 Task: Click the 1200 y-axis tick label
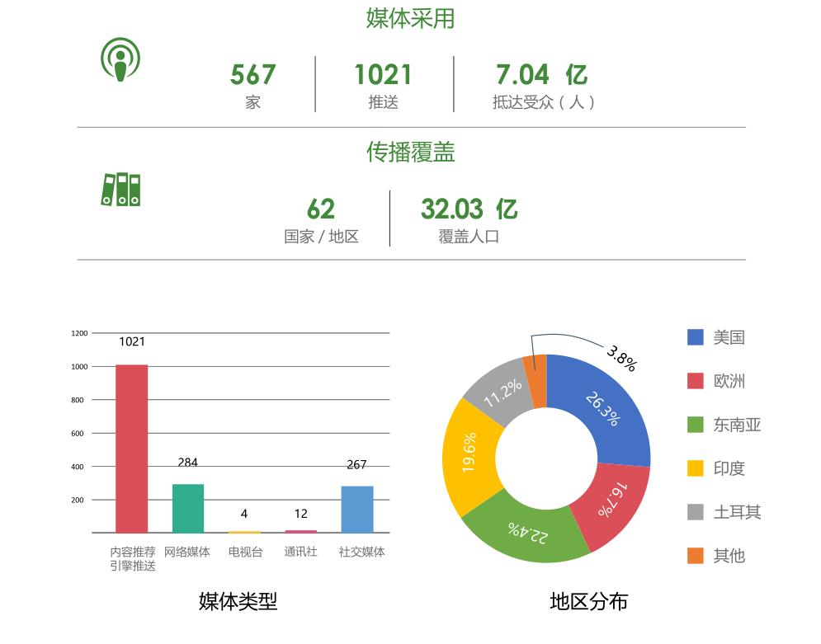point(79,333)
